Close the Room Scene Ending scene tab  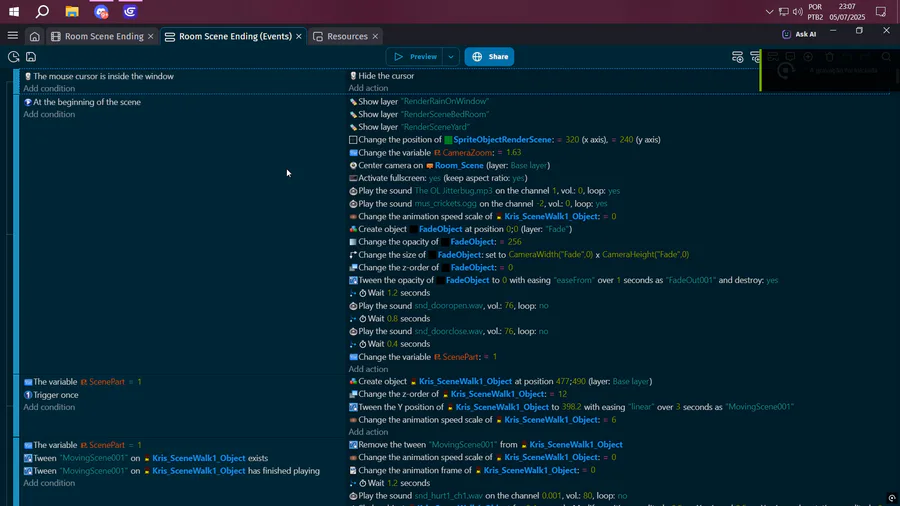pos(150,36)
